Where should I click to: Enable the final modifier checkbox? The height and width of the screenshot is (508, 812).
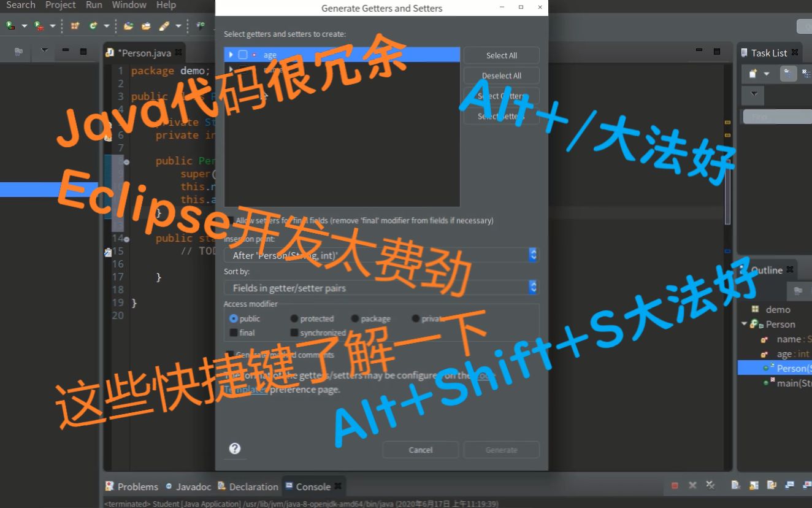(x=234, y=333)
